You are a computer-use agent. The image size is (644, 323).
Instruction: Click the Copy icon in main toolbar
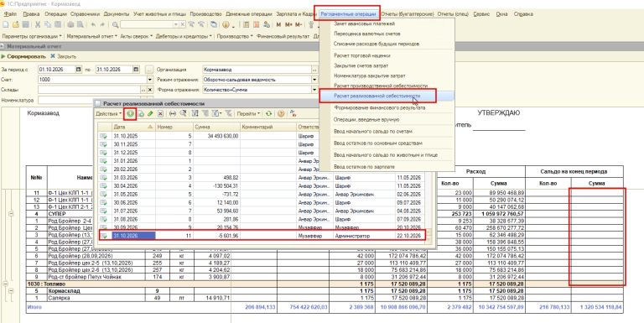pyautogui.click(x=48, y=24)
